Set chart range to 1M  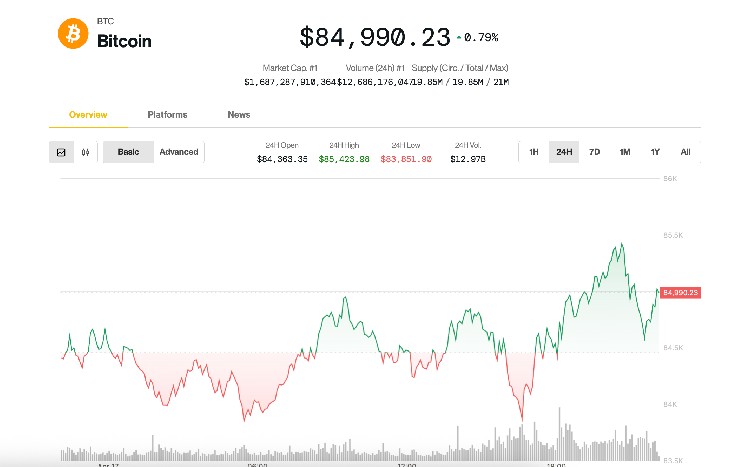[624, 152]
